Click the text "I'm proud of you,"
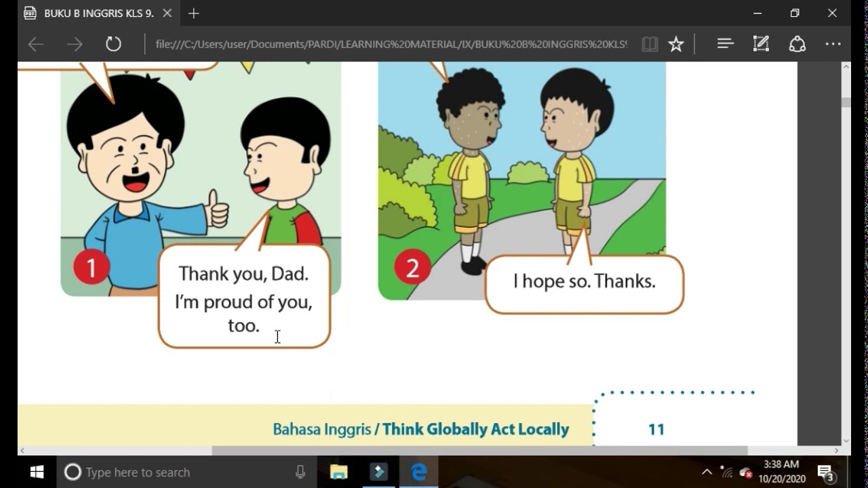 click(x=243, y=302)
